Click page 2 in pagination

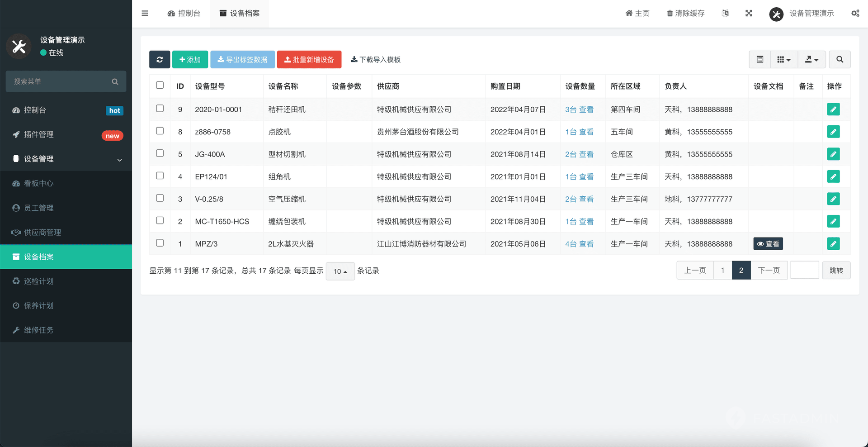pyautogui.click(x=741, y=270)
